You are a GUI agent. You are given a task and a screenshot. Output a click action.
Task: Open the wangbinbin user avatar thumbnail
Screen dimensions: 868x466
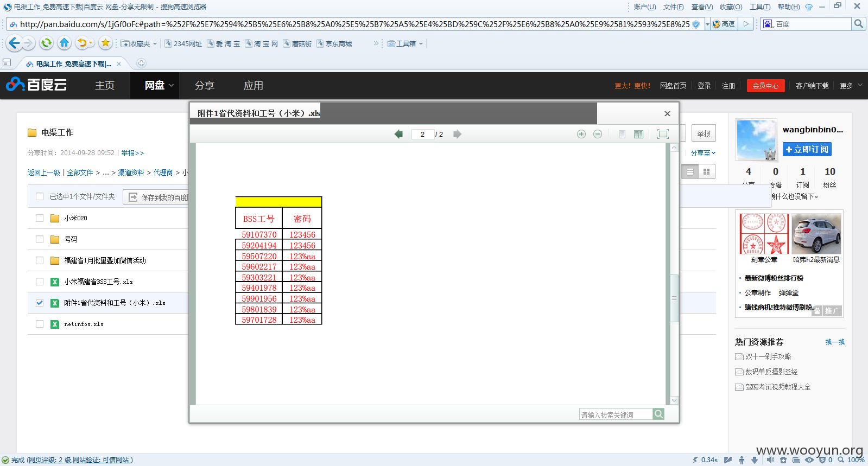tap(757, 139)
